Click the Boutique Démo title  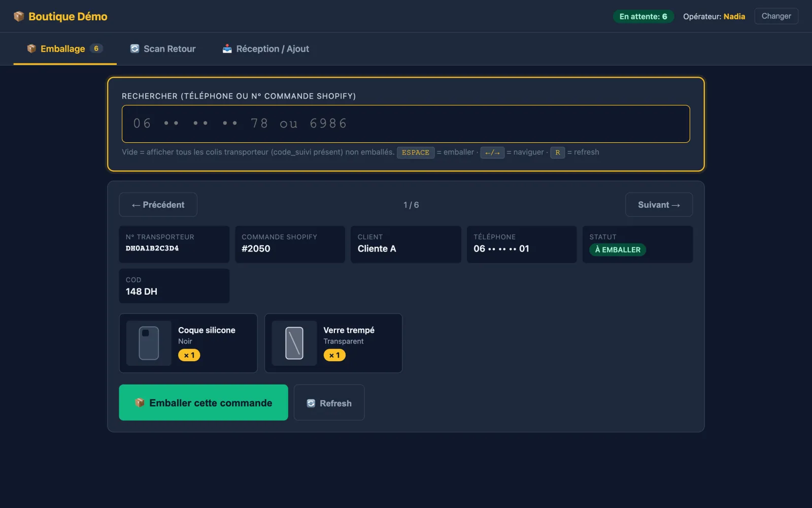click(68, 16)
